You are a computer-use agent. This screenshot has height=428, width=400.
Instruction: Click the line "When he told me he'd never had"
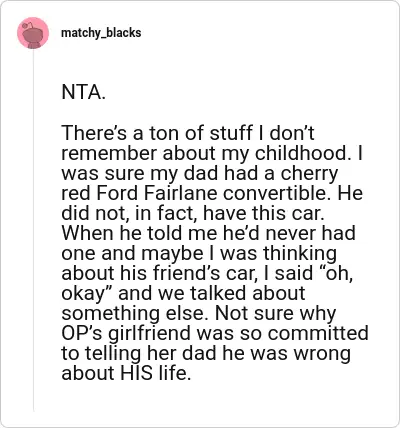click(x=209, y=233)
